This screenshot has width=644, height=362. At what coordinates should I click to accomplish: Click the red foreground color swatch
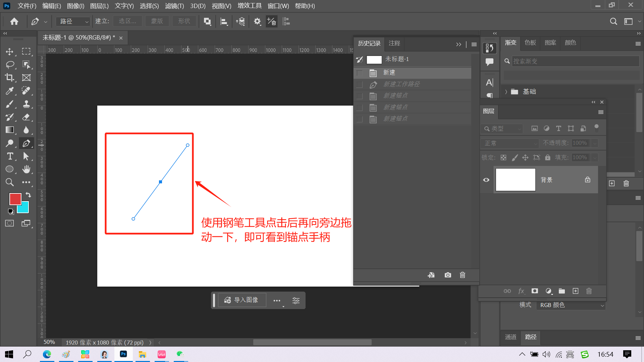(x=15, y=199)
